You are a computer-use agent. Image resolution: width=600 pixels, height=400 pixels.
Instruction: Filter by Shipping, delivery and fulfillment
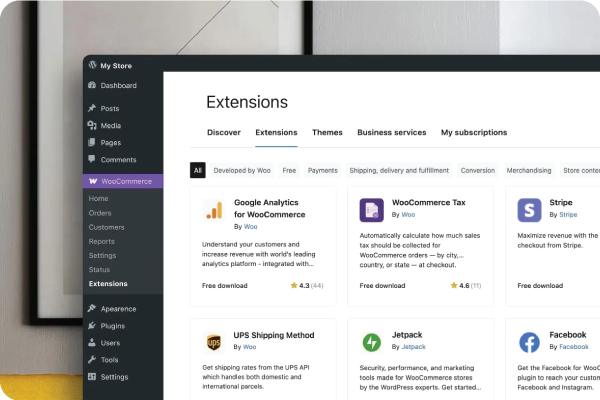coord(399,170)
